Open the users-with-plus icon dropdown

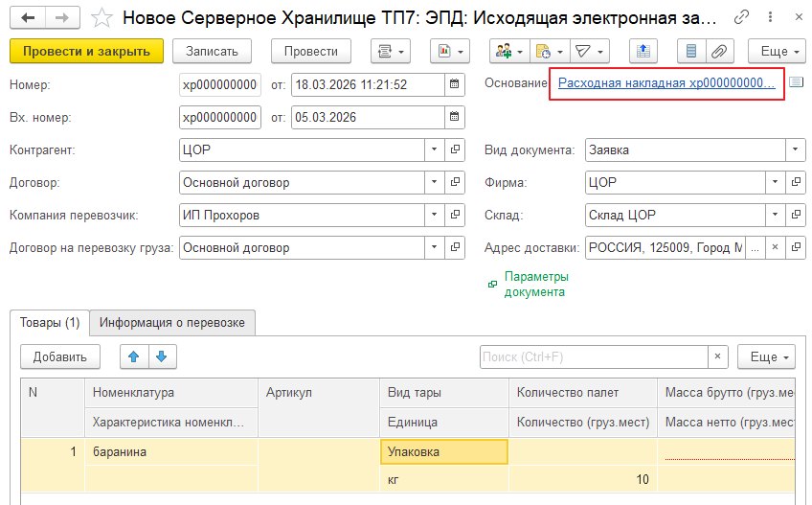tap(509, 52)
